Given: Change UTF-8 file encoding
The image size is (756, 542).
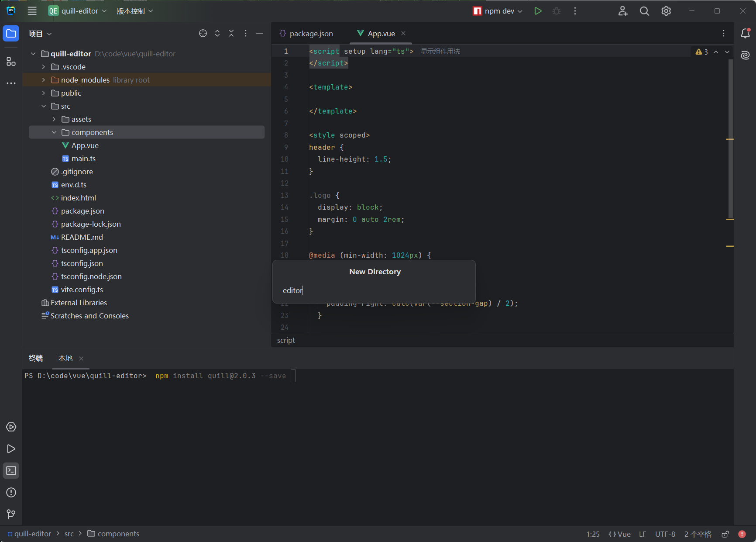Looking at the screenshot, I should [665, 534].
